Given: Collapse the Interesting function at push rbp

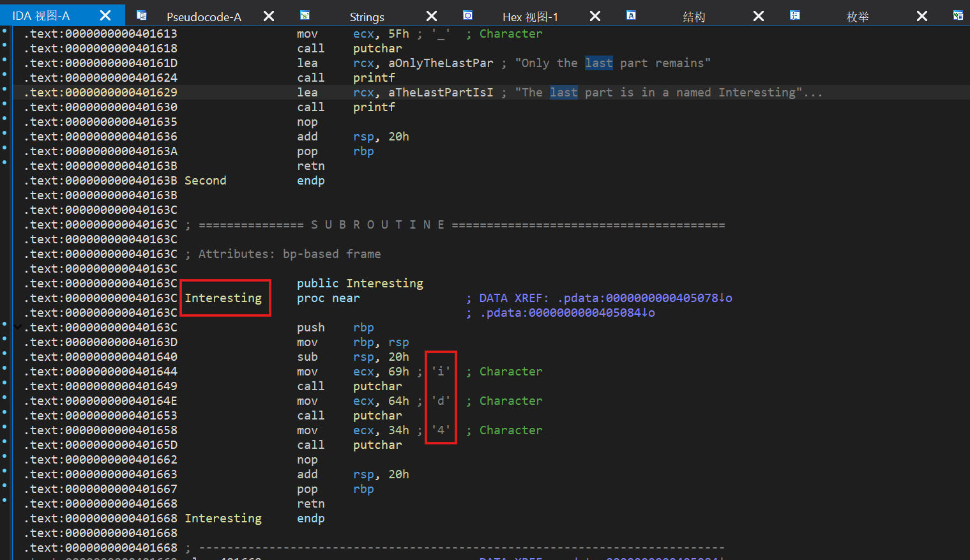Looking at the screenshot, I should click(x=18, y=326).
